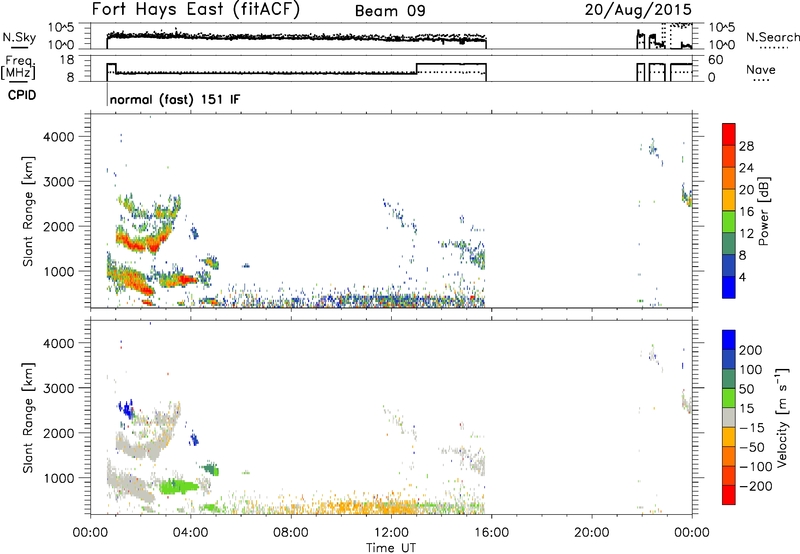800x554 pixels.
Task: Click the 'CPID' label
Action: pyautogui.click(x=22, y=95)
